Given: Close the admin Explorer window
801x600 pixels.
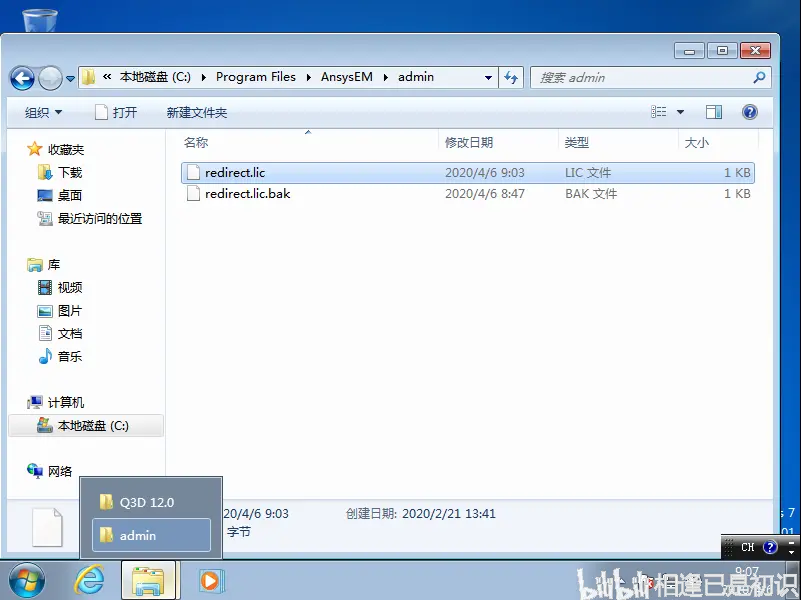Looking at the screenshot, I should pyautogui.click(x=755, y=51).
